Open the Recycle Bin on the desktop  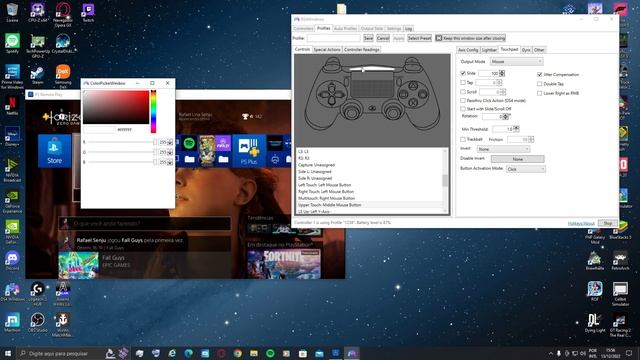12,12
